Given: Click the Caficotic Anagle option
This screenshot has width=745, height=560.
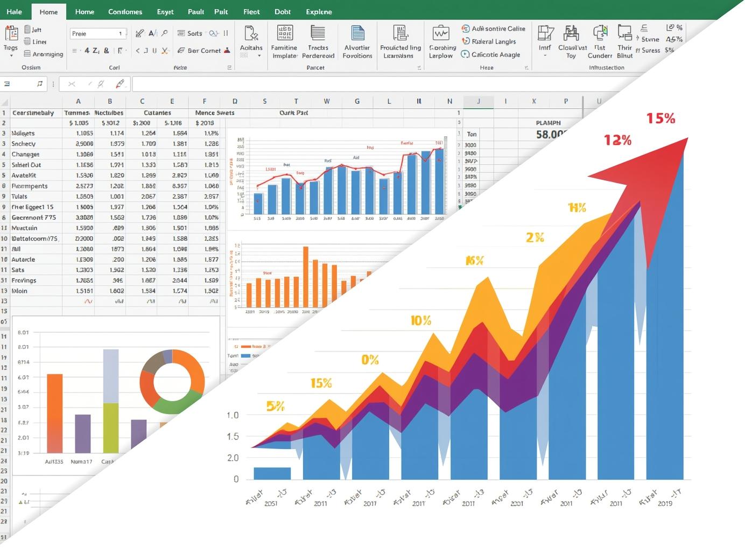Looking at the screenshot, I should [x=490, y=54].
